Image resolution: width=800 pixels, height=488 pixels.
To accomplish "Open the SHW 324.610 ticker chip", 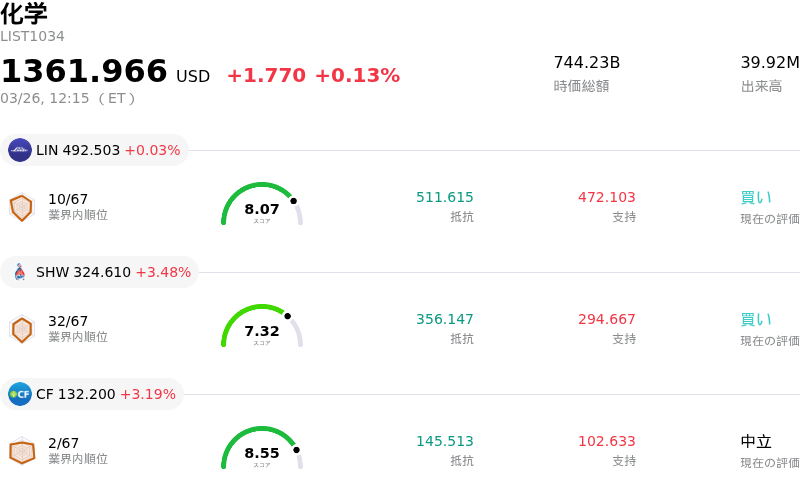I will tap(100, 272).
